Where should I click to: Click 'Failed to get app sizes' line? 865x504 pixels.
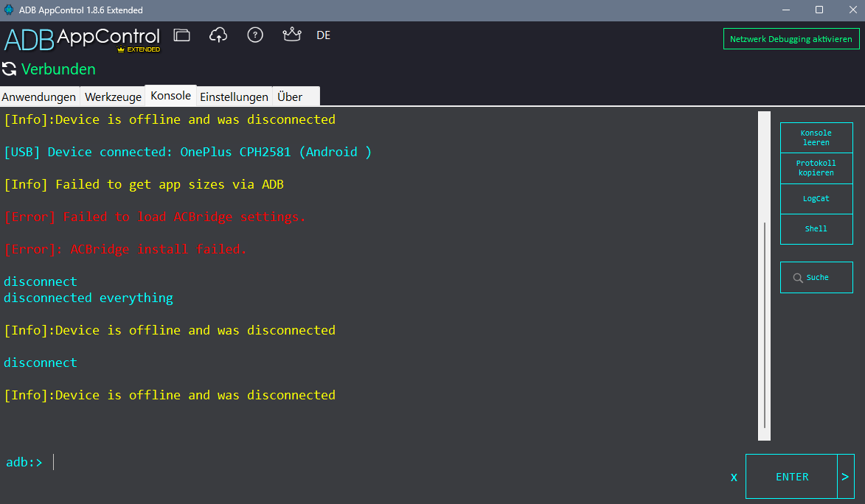(x=144, y=185)
